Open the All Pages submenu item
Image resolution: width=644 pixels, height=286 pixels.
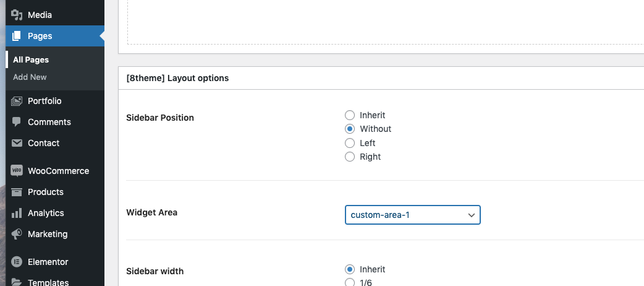point(31,60)
